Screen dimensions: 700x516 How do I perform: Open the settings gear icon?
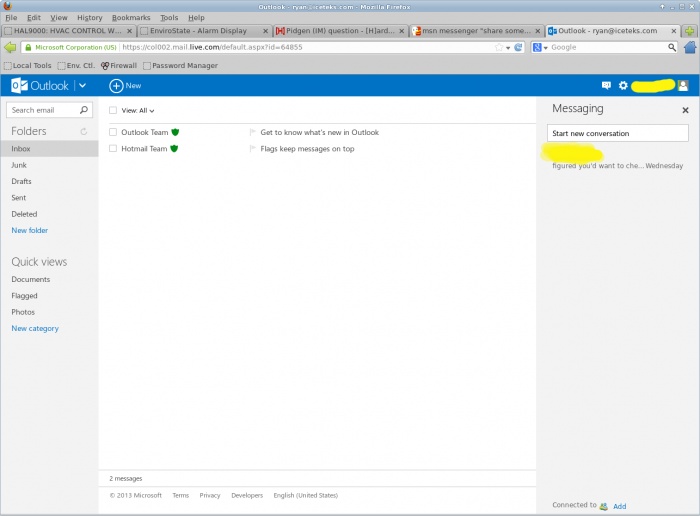click(x=623, y=85)
